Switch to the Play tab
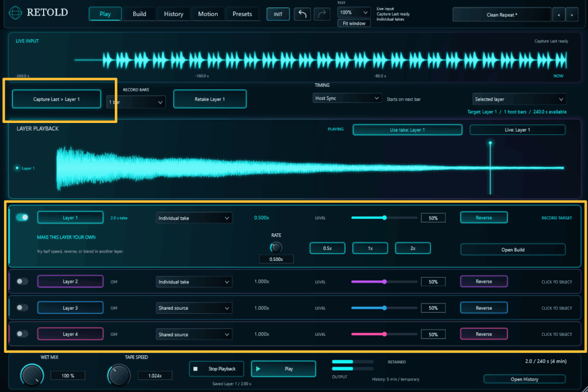This screenshot has height=392, width=588. click(x=105, y=14)
